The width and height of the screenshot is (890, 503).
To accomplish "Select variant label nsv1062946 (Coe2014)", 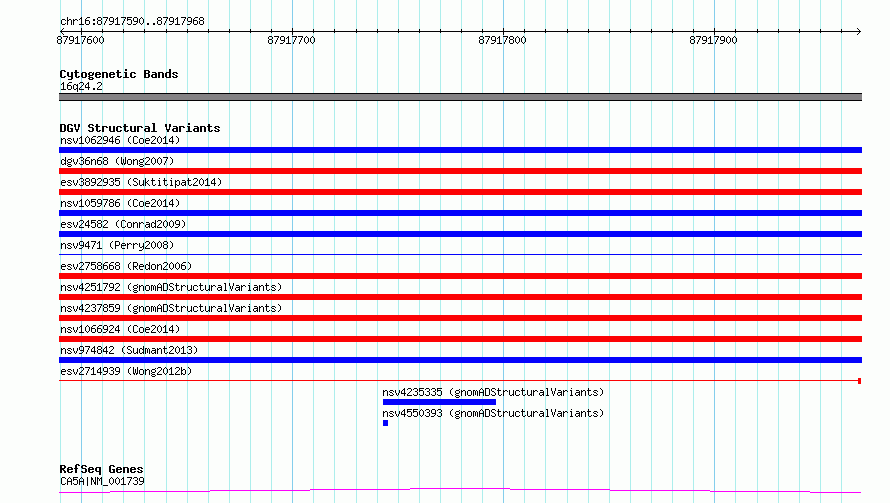I will pos(120,140).
